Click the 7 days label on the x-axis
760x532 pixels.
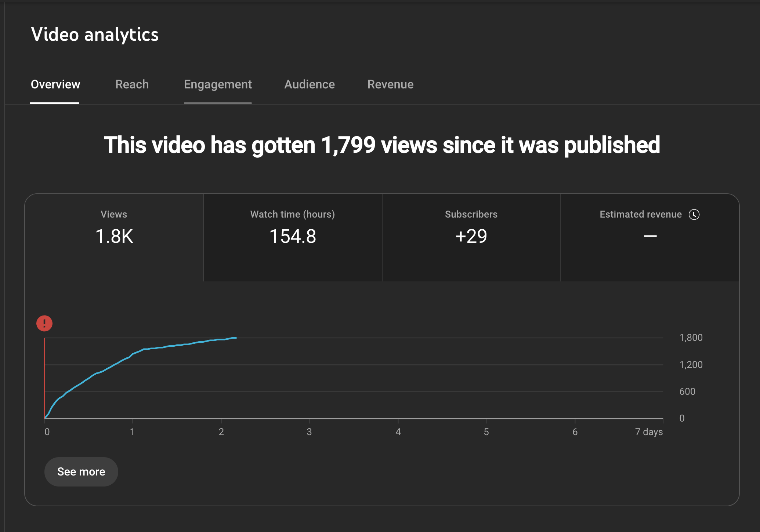point(649,432)
